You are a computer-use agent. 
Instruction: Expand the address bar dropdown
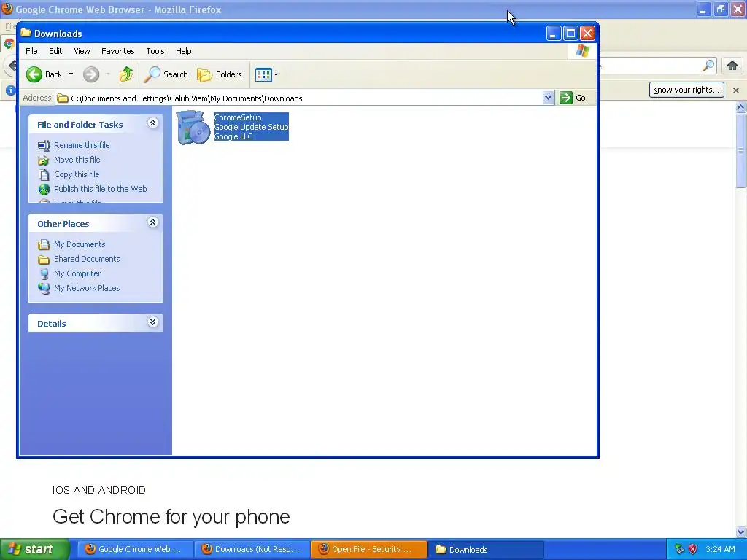pos(548,98)
